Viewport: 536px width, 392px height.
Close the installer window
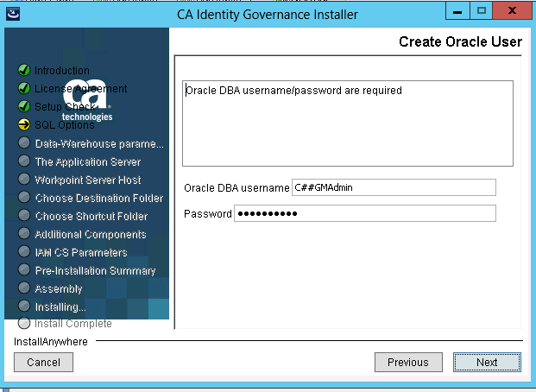coord(512,11)
